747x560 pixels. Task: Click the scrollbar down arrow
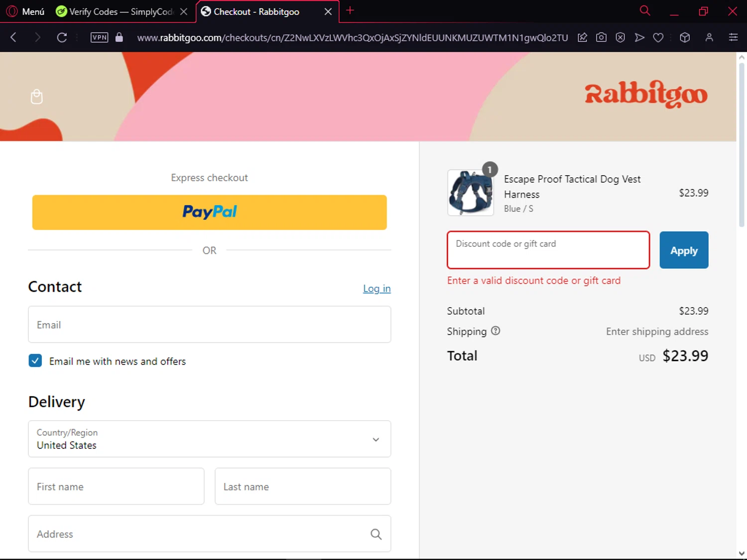pos(742,554)
